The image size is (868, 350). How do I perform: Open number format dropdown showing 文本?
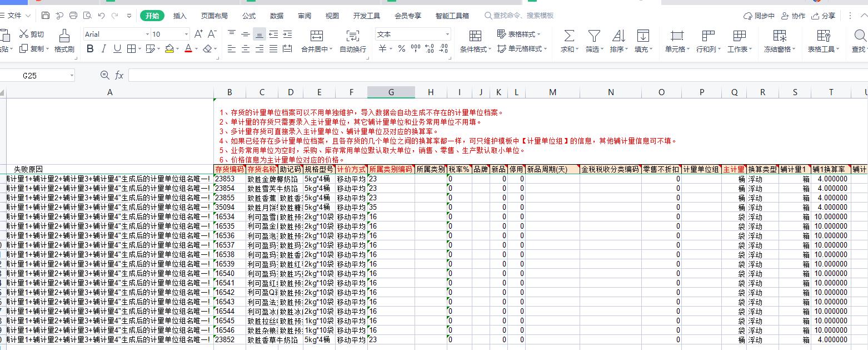pyautogui.click(x=447, y=34)
